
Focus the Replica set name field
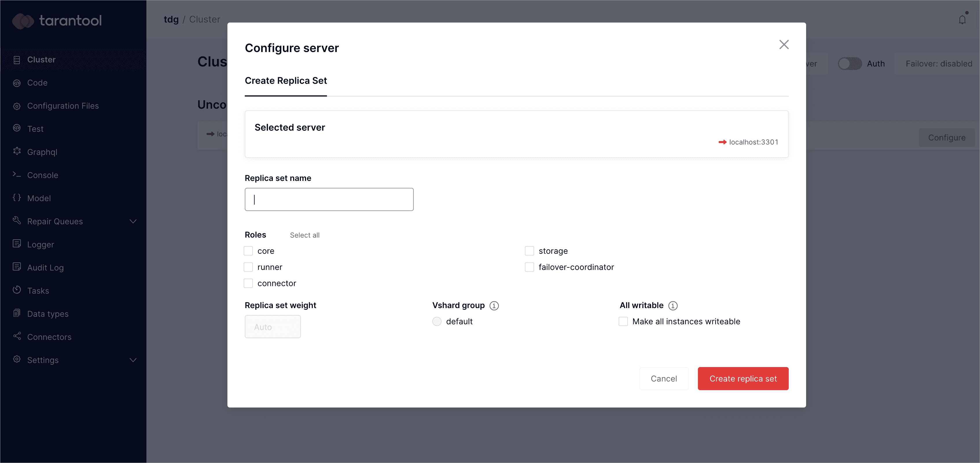(x=329, y=200)
